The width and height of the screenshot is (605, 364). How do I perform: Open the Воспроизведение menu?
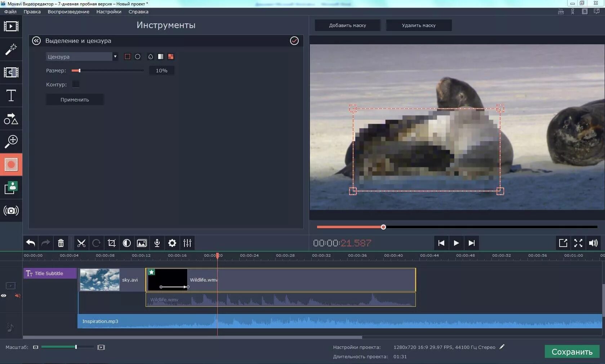(68, 12)
